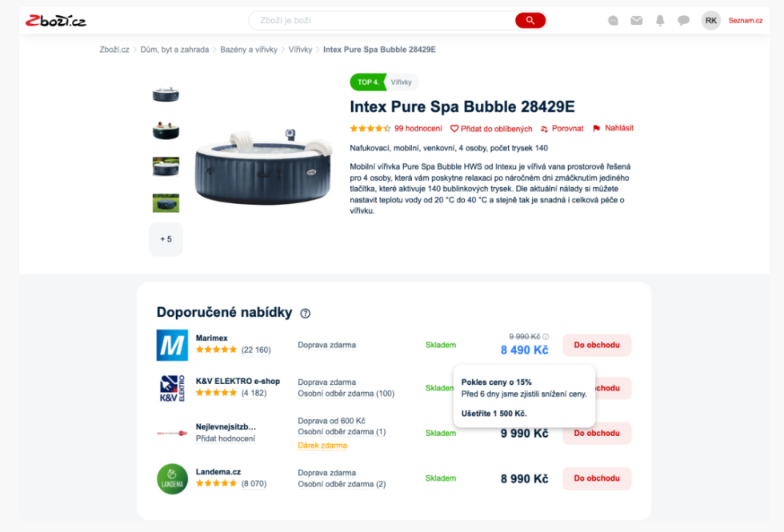The image size is (784, 532).
Task: Click the TOP 4. Vířivky badge
Action: 384,82
